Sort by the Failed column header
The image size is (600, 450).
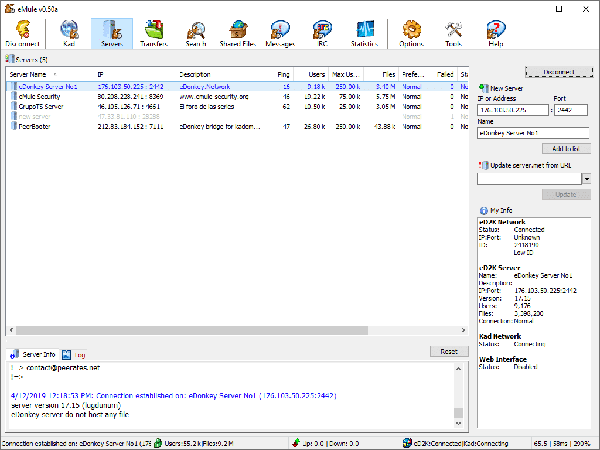(443, 74)
